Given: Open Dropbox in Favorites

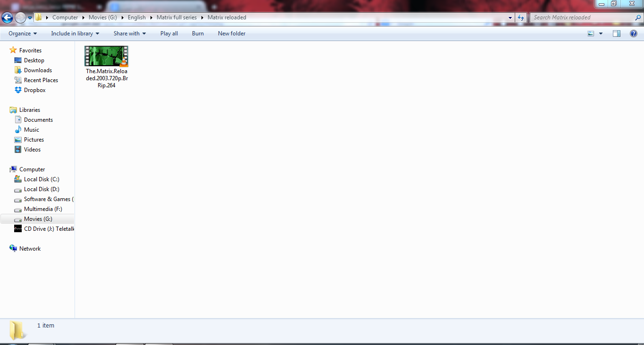Looking at the screenshot, I should 35,90.
